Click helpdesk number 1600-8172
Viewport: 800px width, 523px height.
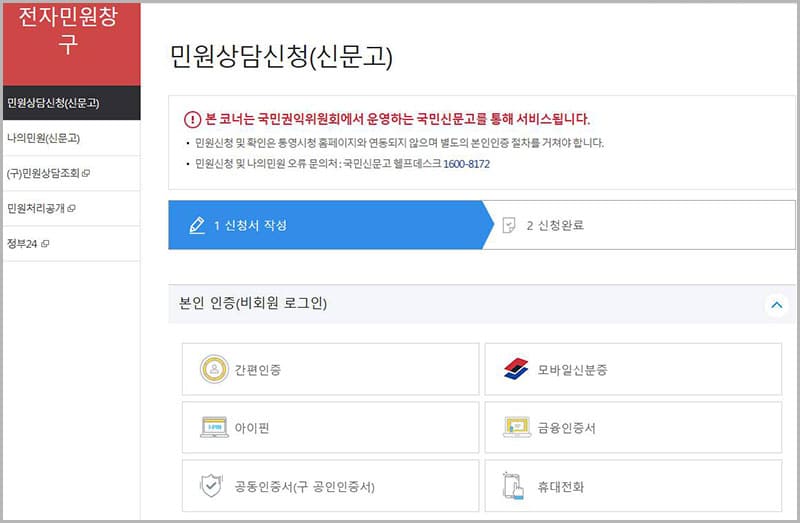pyautogui.click(x=466, y=164)
